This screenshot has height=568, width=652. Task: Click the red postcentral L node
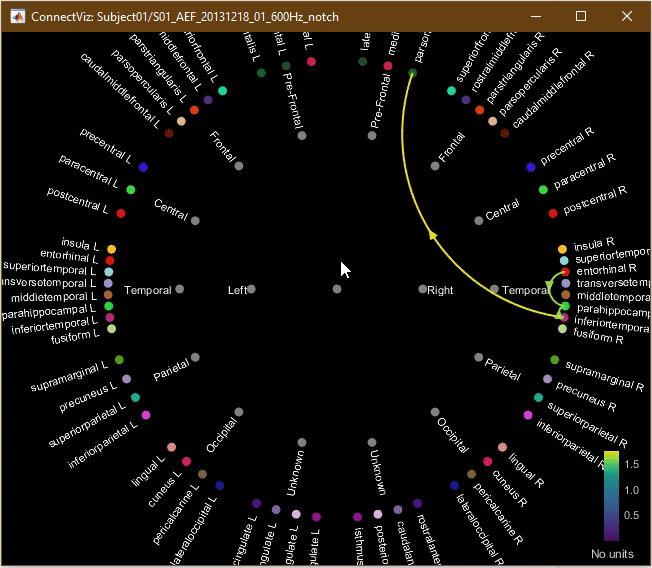121,213
